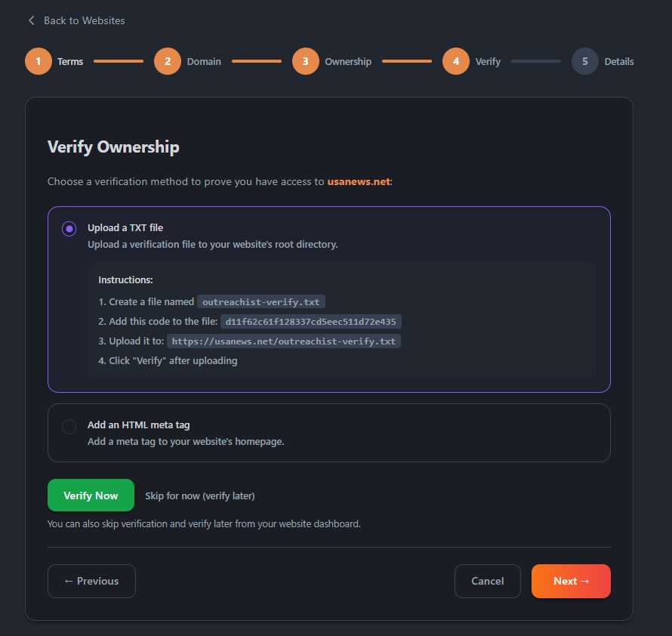Viewport: 672px width, 636px height.
Task: Click the Previous button
Action: (91, 581)
